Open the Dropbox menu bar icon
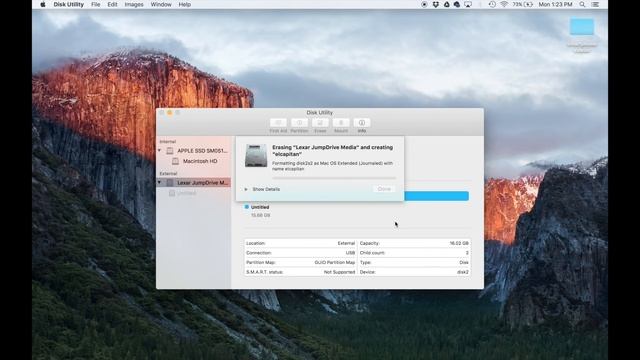The height and width of the screenshot is (360, 640). pyautogui.click(x=436, y=4)
